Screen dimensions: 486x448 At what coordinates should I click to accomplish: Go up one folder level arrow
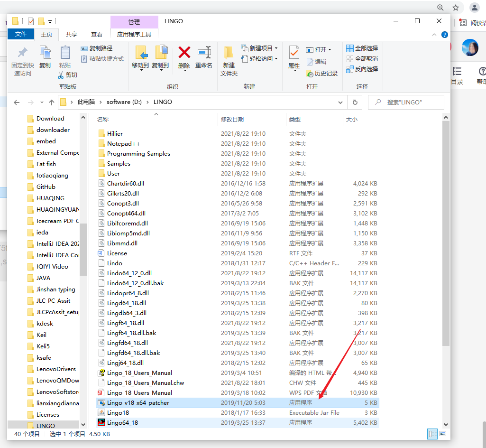(52, 102)
